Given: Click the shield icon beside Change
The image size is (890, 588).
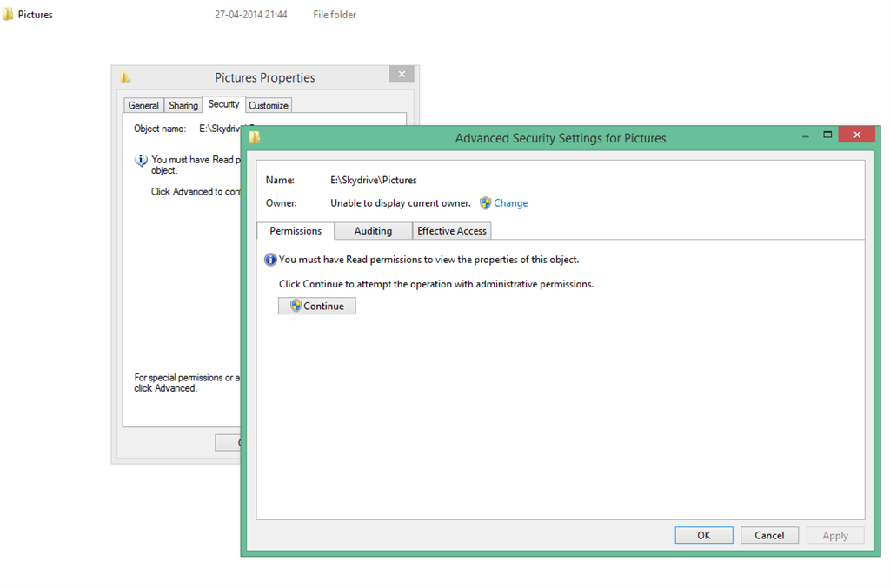Looking at the screenshot, I should pos(485,203).
